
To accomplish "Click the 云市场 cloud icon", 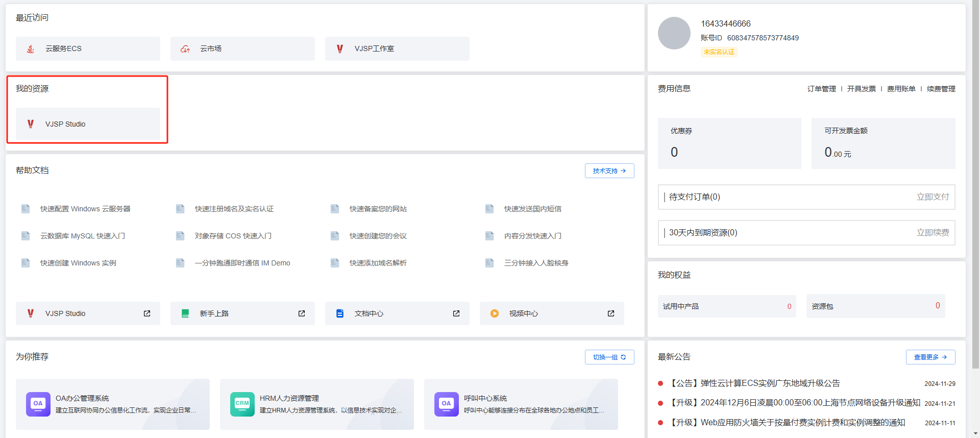I will click(x=185, y=49).
